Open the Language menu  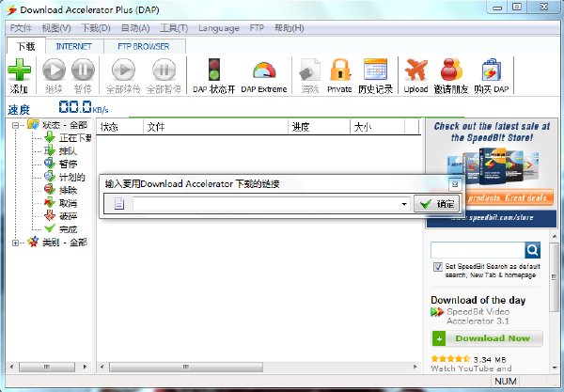coord(219,28)
